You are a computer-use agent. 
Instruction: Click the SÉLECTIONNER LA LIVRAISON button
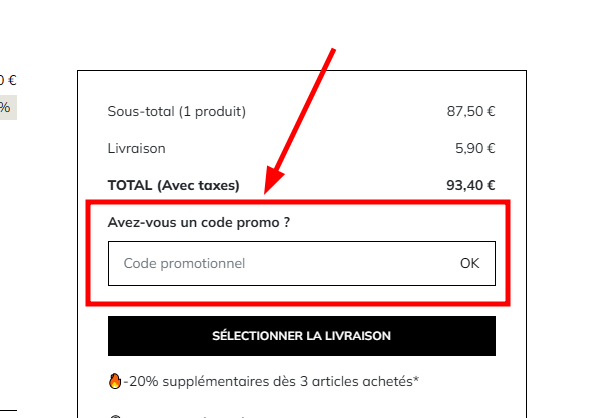tap(301, 336)
